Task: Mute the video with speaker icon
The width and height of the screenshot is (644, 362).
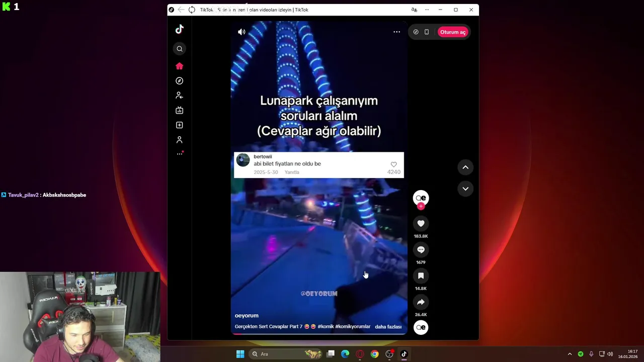Action: tap(242, 32)
